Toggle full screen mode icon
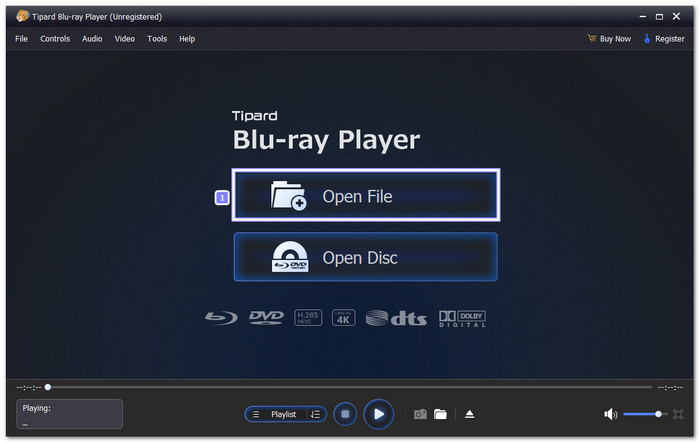The width and height of the screenshot is (700, 443). 678,414
